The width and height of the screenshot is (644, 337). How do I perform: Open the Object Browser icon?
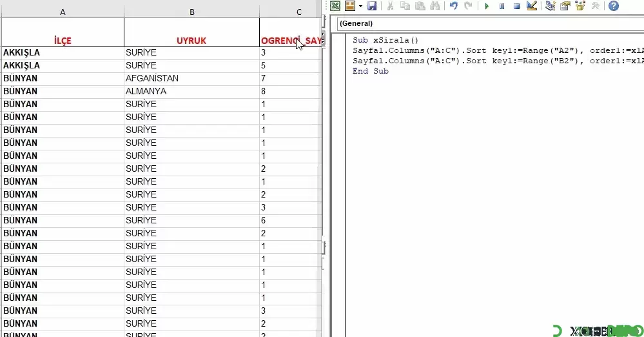tap(580, 6)
